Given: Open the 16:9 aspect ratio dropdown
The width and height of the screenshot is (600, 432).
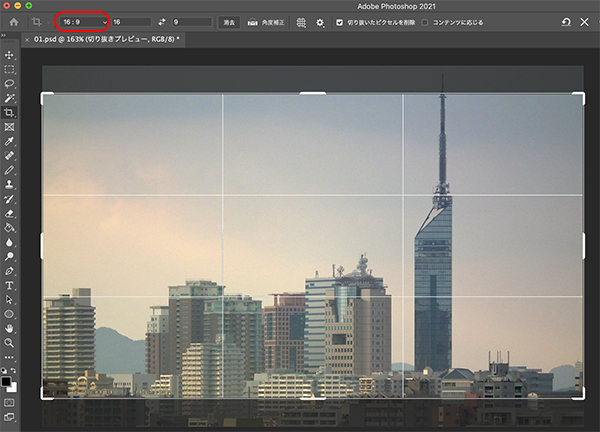Looking at the screenshot, I should (83, 21).
